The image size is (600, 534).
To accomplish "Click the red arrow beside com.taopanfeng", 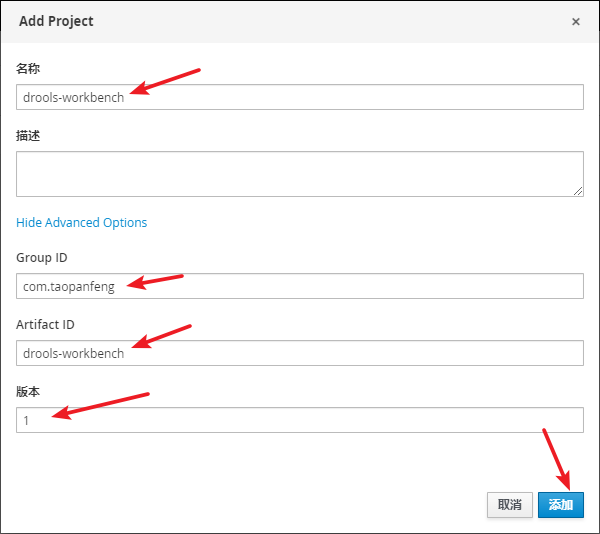I will pyautogui.click(x=155, y=282).
